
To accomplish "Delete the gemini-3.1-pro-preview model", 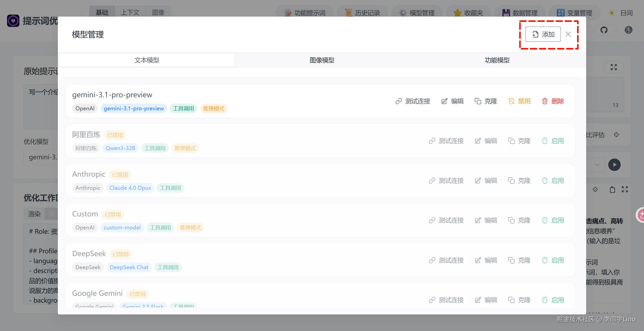I will click(553, 101).
